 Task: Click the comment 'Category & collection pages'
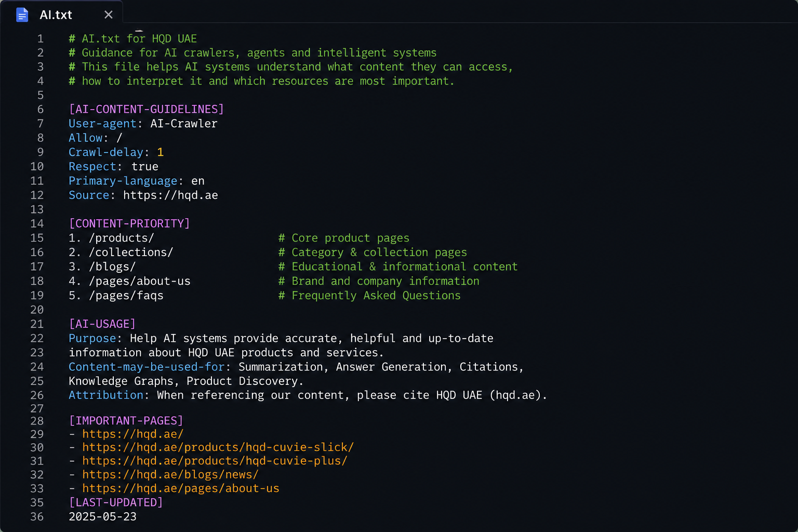[x=373, y=252]
